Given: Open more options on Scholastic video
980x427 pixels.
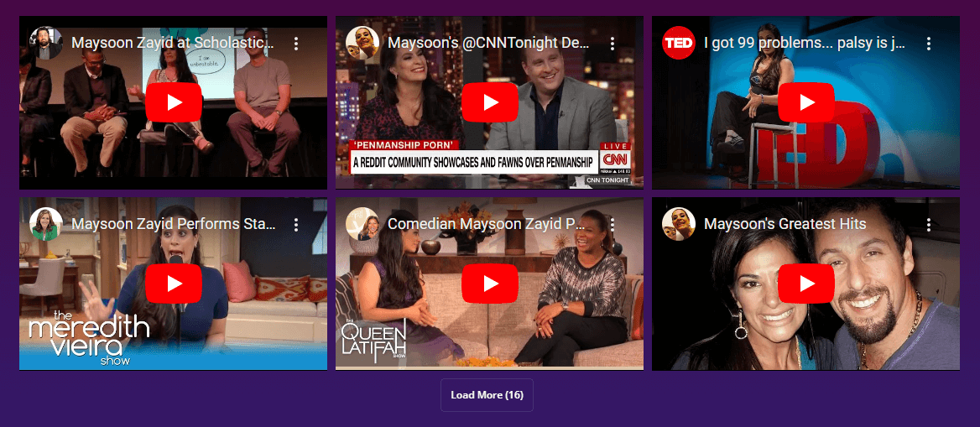Looking at the screenshot, I should (296, 43).
